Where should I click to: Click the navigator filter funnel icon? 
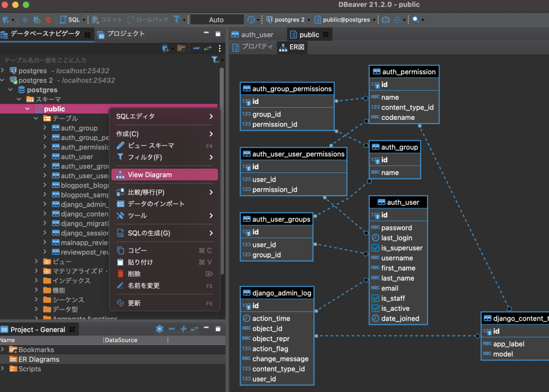coord(215,60)
